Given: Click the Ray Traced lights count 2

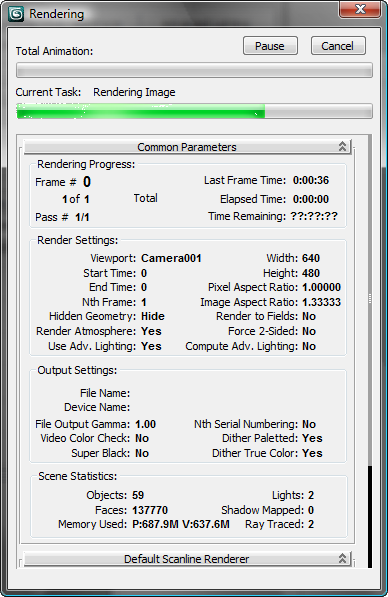Looking at the screenshot, I should point(311,524).
